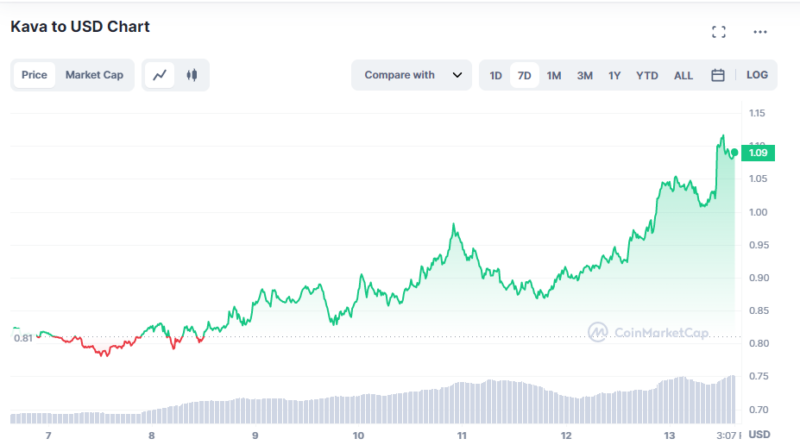Expand the Compare with chevron arrow
800x445 pixels.
coord(457,75)
